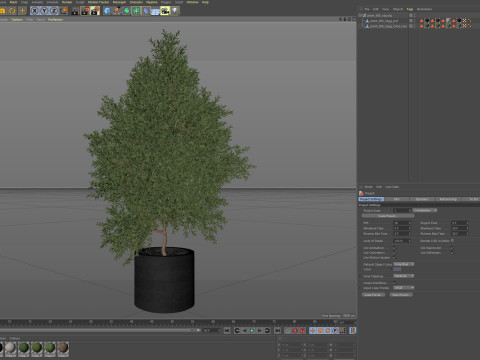The width and height of the screenshot is (480, 360).
Task: Click first orange texture tag on top plant row
Action: click(x=422, y=21)
